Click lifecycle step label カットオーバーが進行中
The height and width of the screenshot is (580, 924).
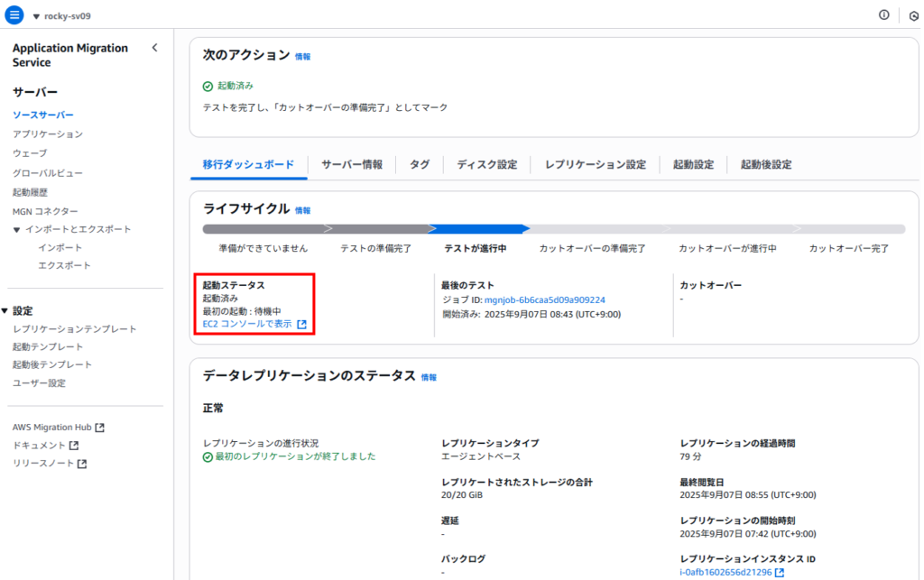[727, 248]
